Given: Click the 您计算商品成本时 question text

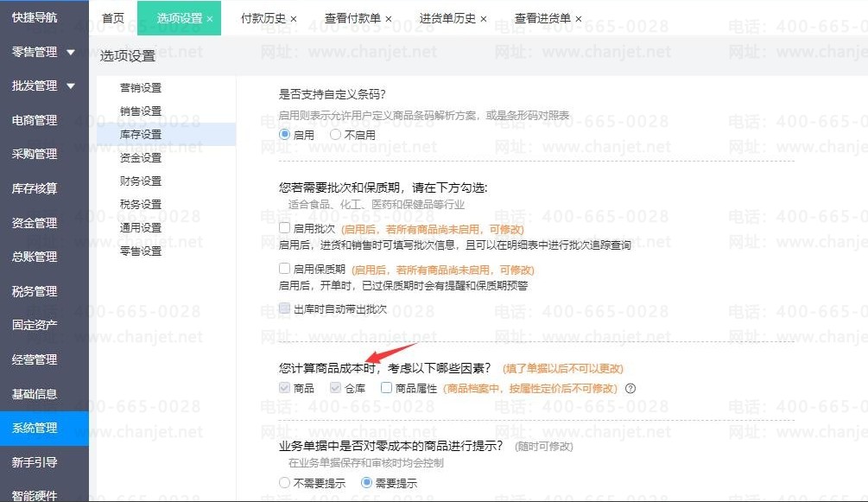Looking at the screenshot, I should click(x=384, y=368).
